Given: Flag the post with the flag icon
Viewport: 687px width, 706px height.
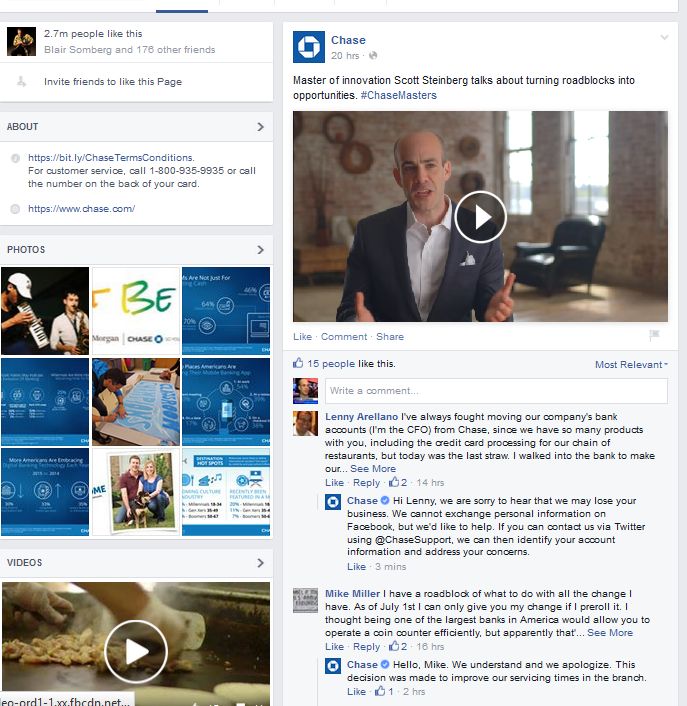Looking at the screenshot, I should (x=655, y=336).
